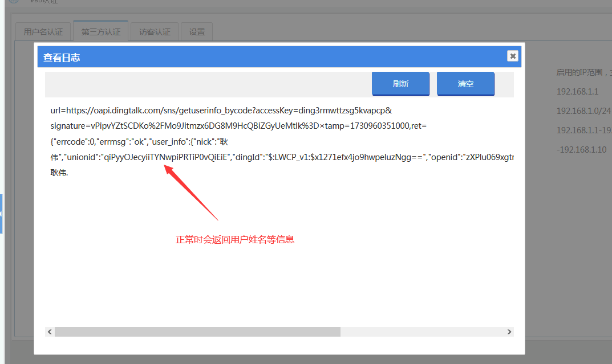Switch to the 用户名认证 tab
This screenshot has width=612, height=364.
coord(43,32)
